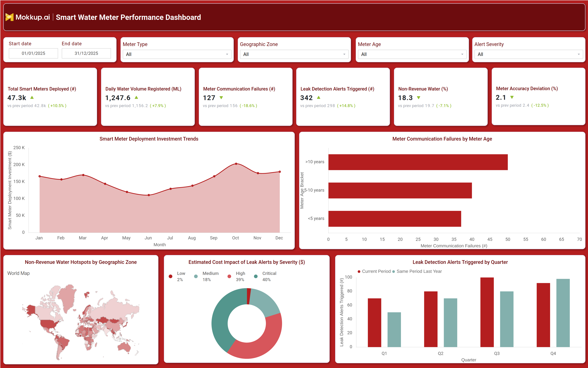Viewport: 588px width, 368px height.
Task: Click the Meter Communication Failures KPI title
Action: (x=239, y=89)
